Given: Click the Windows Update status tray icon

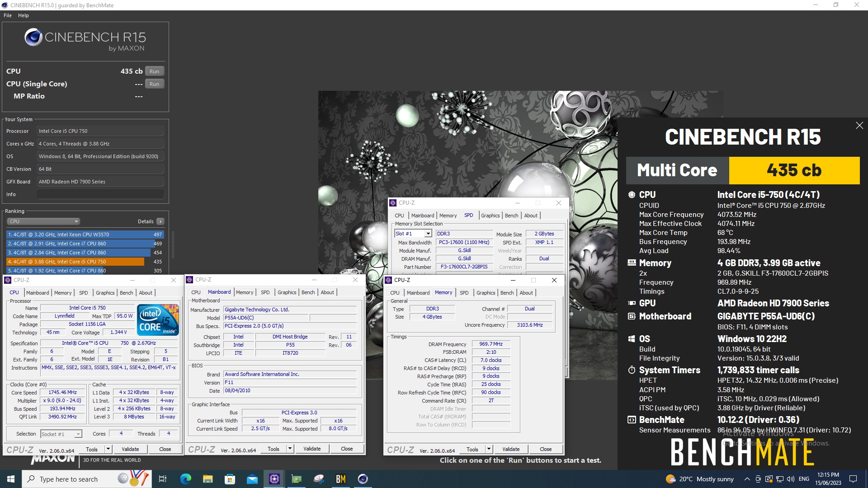Looking at the screenshot, I should point(769,479).
